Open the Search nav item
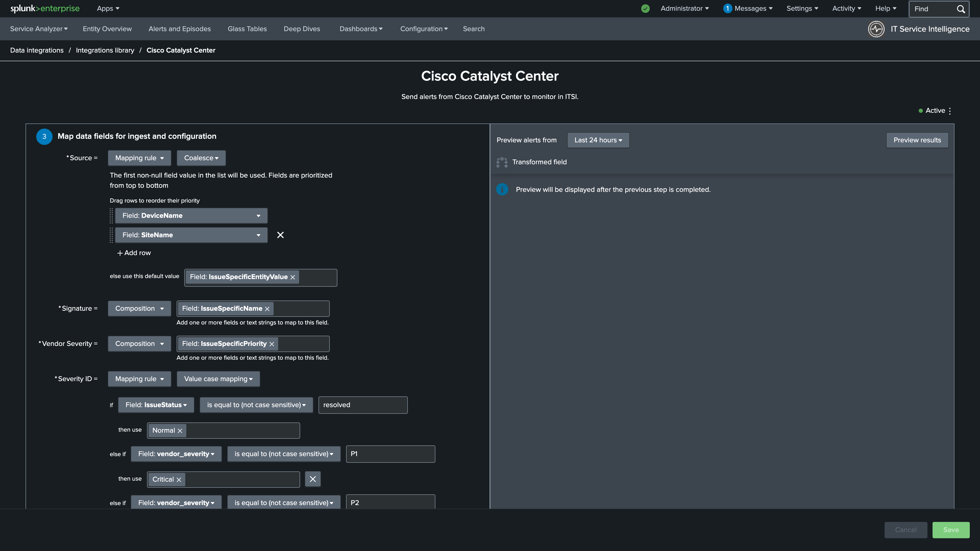The width and height of the screenshot is (980, 551). [x=474, y=29]
